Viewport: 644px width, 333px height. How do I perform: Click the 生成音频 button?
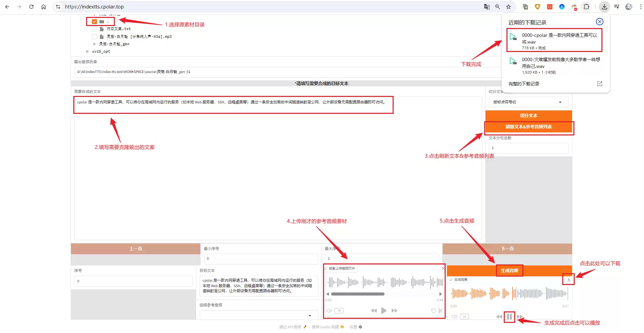point(509,271)
